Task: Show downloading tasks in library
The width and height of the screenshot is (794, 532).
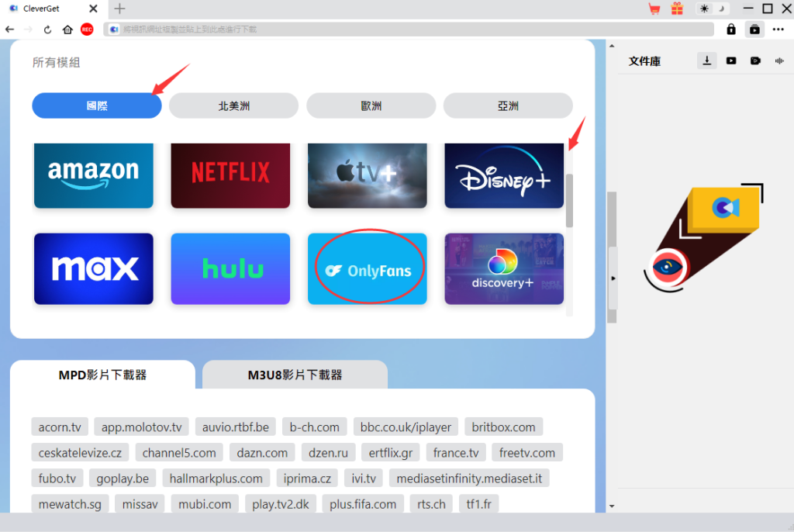Action: pos(707,60)
